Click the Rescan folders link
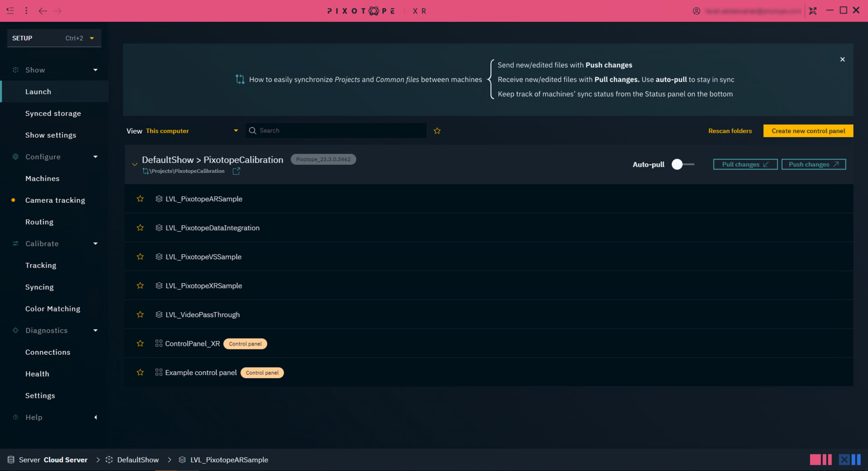Screen dimensions: 868x471 tap(730, 131)
